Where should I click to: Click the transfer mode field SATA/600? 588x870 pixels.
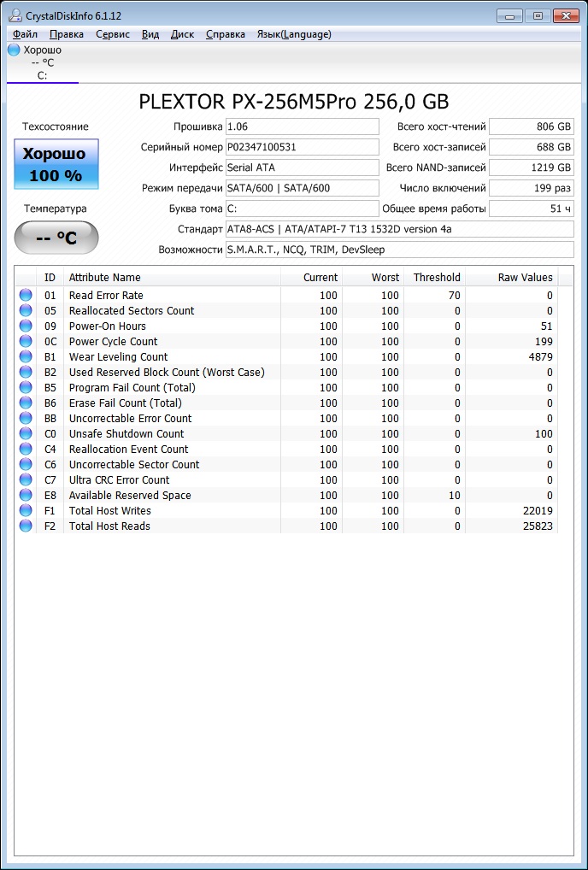tap(303, 188)
